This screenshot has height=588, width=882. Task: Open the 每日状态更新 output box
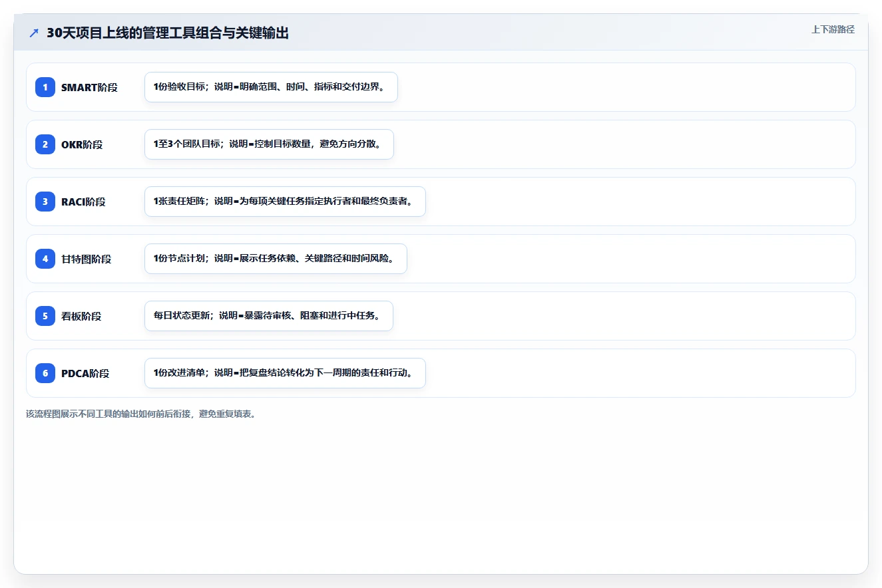point(269,316)
